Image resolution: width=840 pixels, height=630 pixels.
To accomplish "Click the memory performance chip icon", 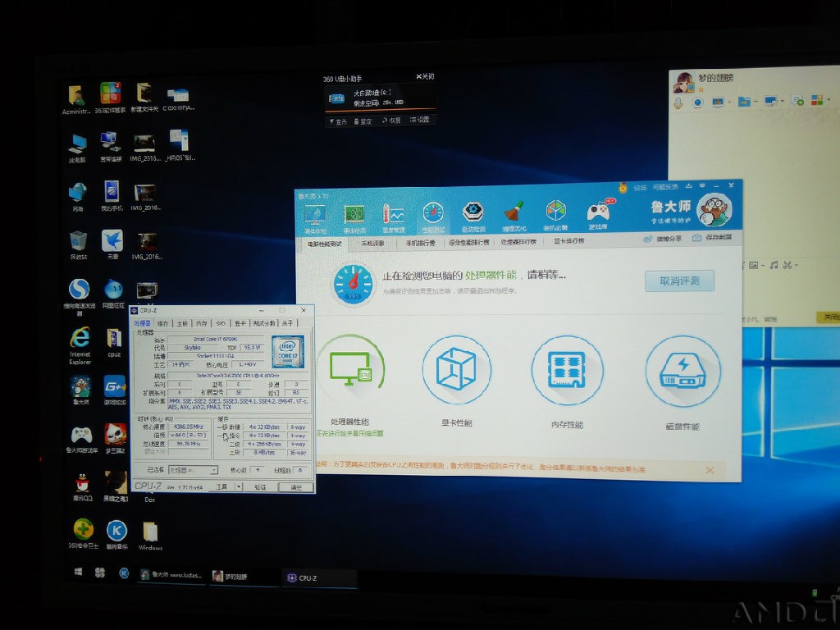I will 567,370.
